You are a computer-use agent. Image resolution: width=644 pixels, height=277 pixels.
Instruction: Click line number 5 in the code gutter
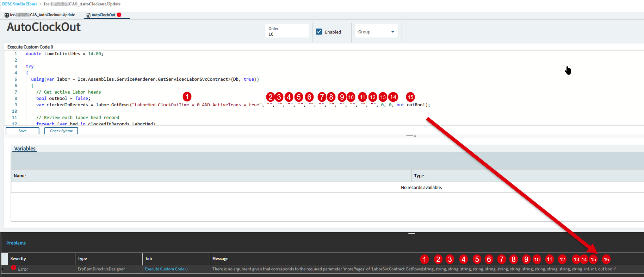[x=16, y=79]
